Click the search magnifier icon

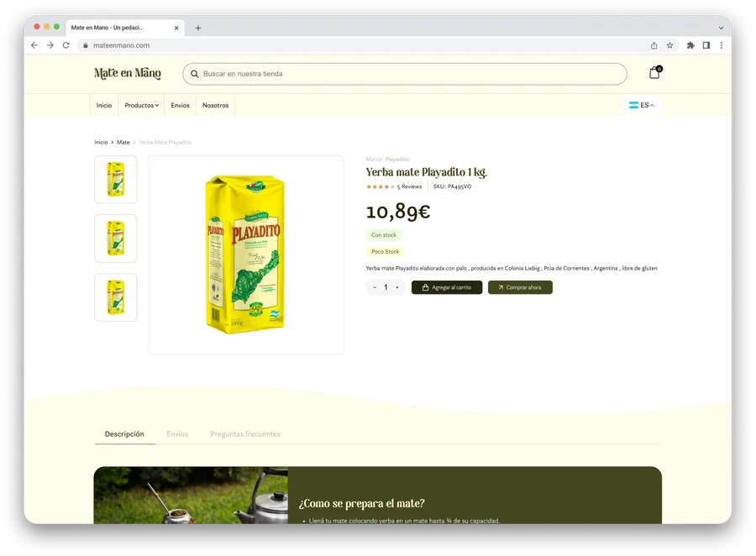point(195,74)
